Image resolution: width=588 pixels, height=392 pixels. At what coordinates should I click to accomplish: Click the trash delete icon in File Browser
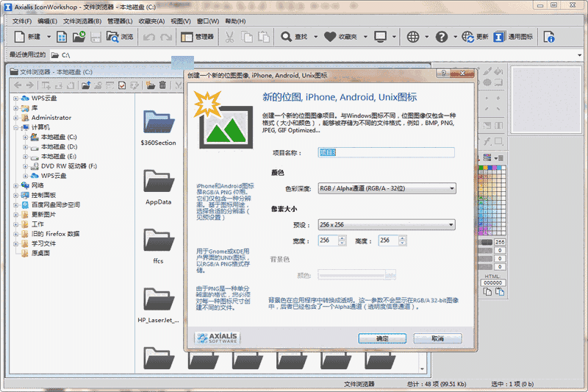(162, 85)
